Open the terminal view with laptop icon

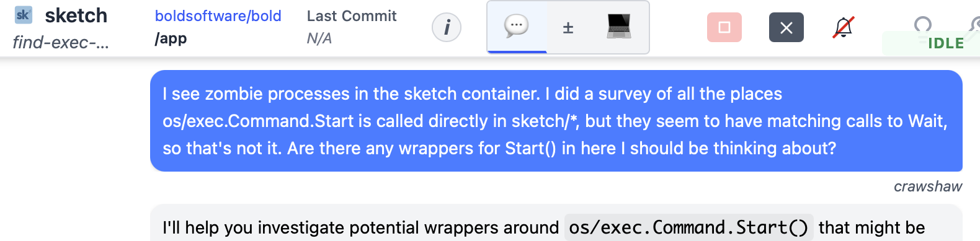pos(618,27)
